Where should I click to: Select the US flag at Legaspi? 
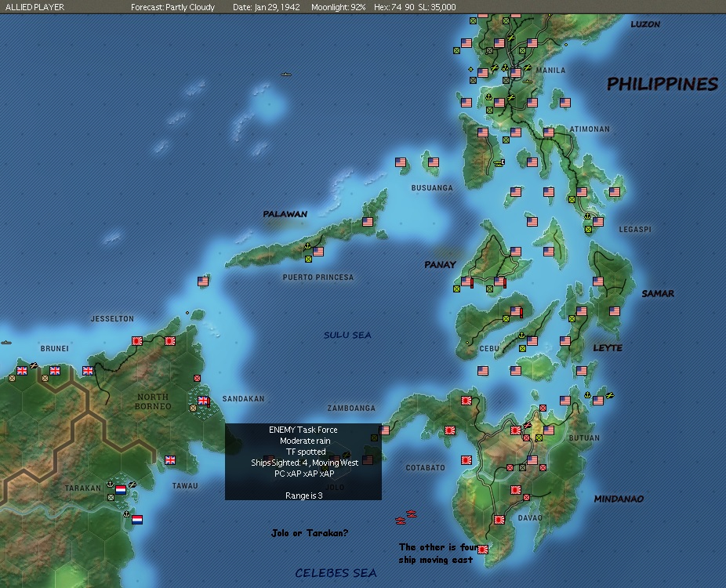[x=598, y=222]
